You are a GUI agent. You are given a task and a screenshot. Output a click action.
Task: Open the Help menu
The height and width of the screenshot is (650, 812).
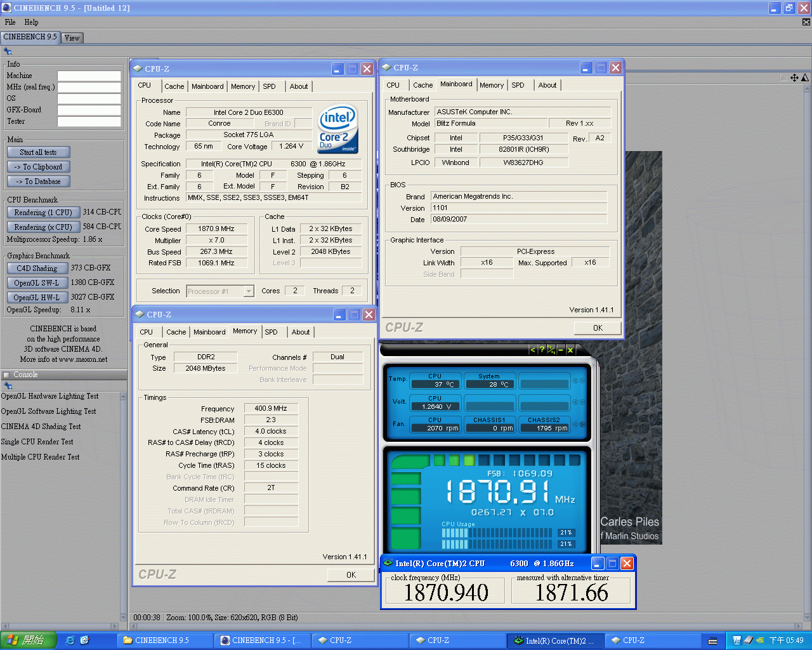(x=31, y=22)
